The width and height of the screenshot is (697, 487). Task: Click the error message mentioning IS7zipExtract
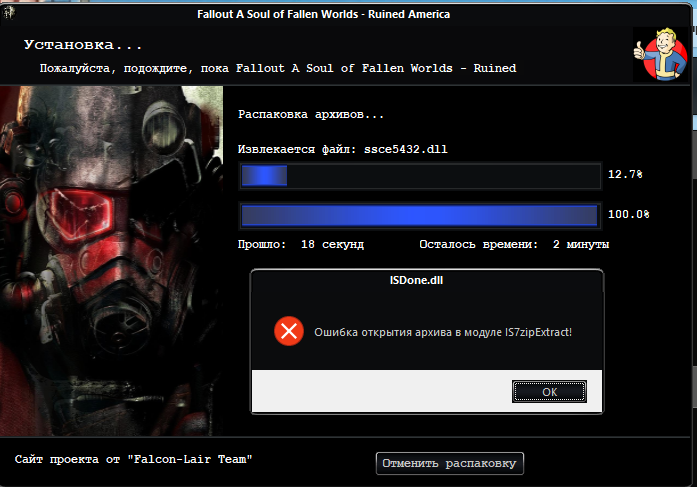(x=443, y=332)
